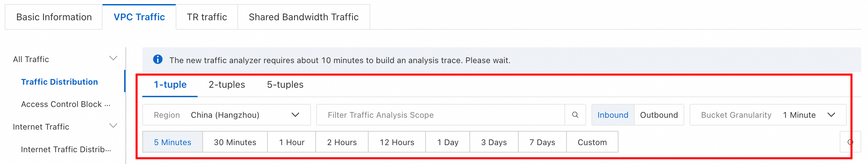
Task: Click the Custom time range button
Action: pos(592,142)
